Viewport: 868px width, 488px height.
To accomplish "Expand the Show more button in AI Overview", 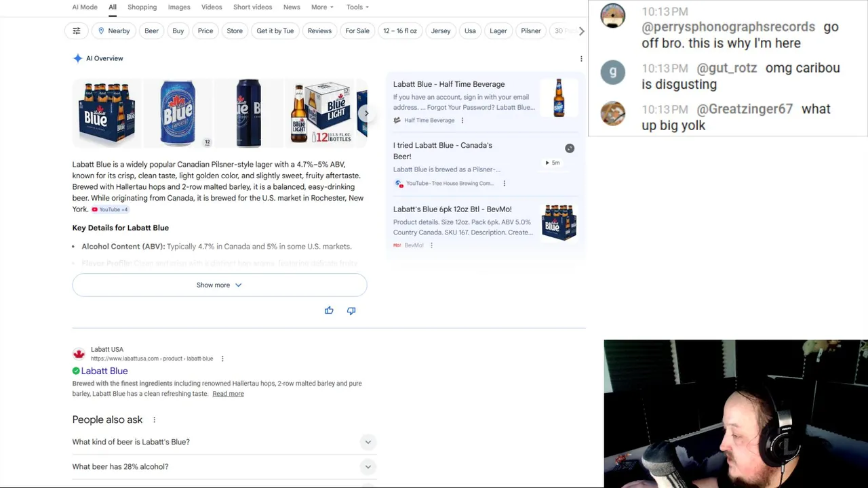I will pyautogui.click(x=220, y=285).
